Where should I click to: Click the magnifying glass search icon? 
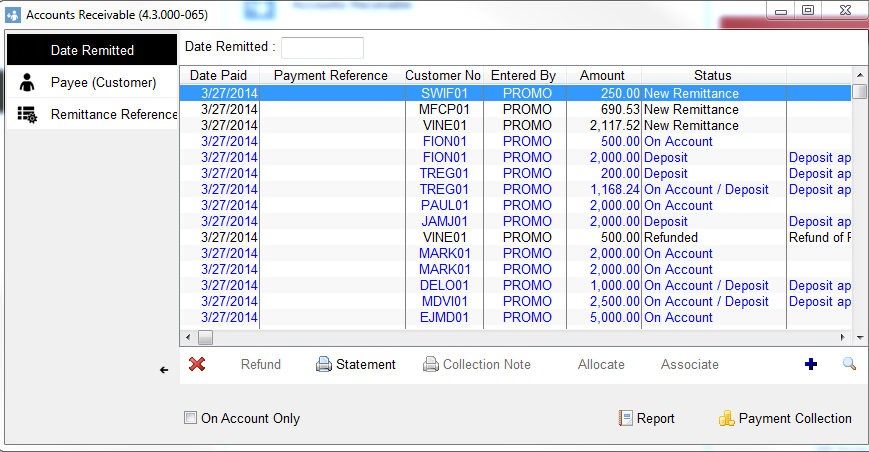click(x=849, y=364)
